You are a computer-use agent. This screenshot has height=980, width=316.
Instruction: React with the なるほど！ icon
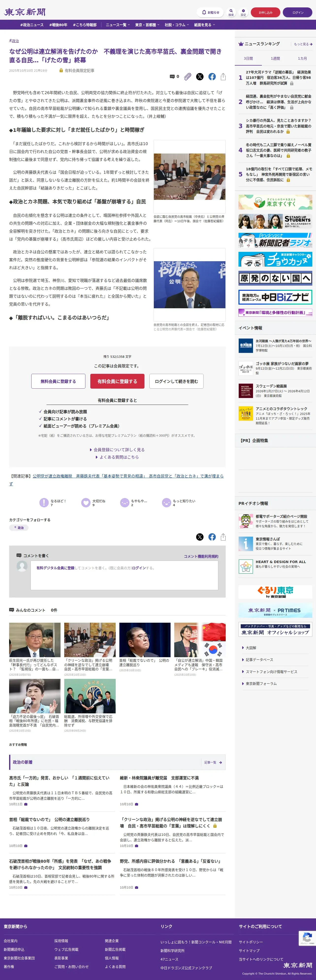(44, 502)
